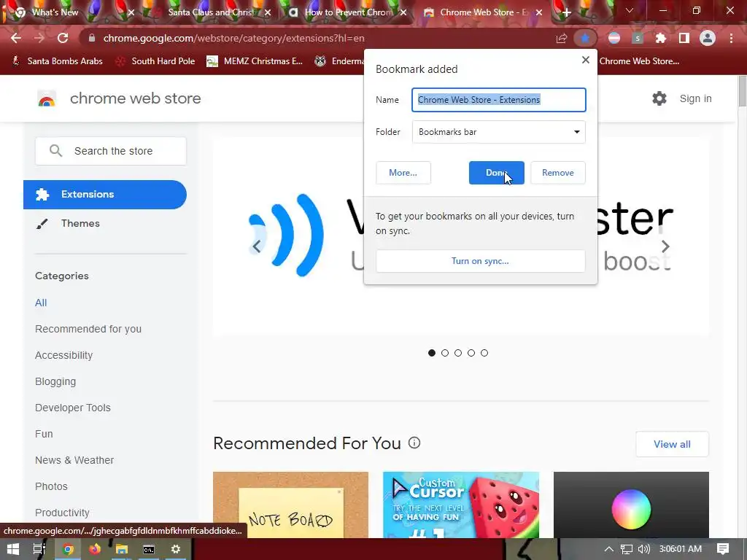Filter by Recommended for you category

coord(88,329)
